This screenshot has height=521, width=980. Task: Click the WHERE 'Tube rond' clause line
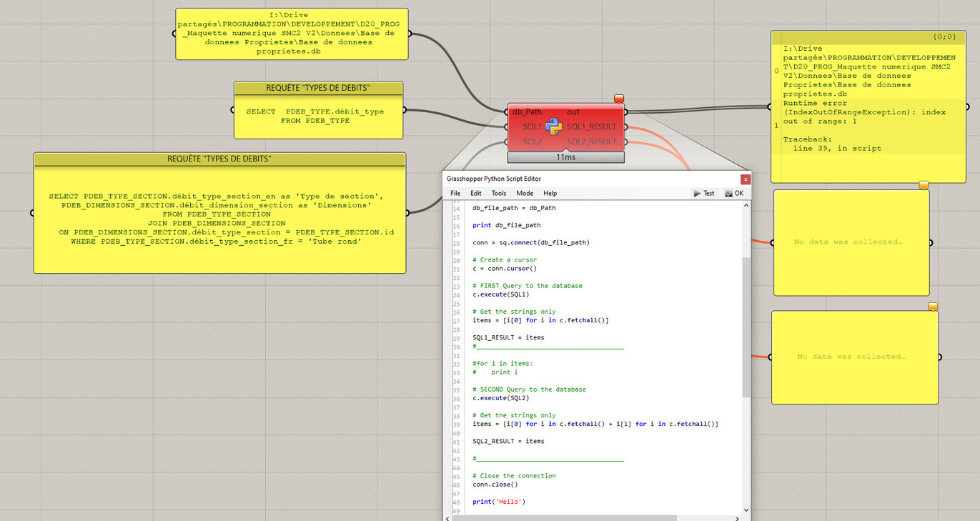(227, 242)
